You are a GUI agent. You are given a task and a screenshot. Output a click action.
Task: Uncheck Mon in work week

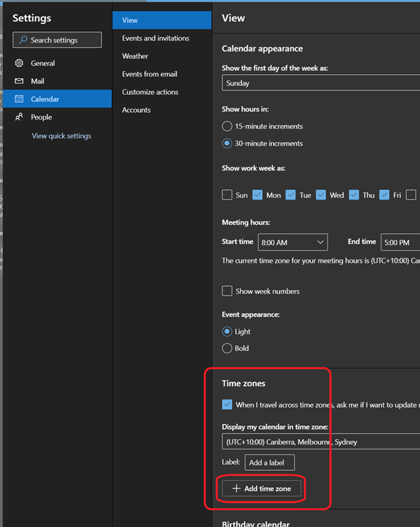coord(258,195)
